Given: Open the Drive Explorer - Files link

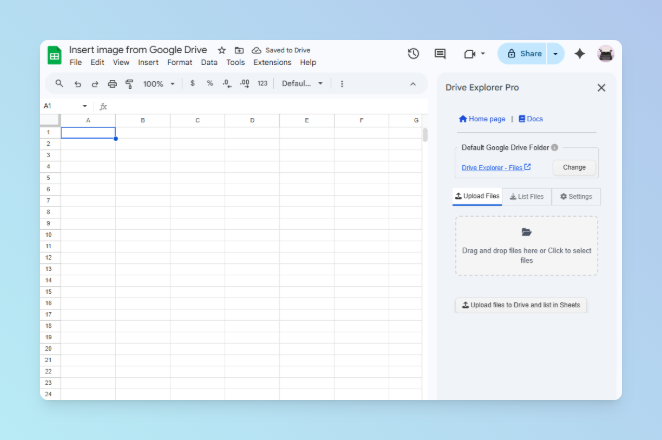Looking at the screenshot, I should click(x=496, y=168).
